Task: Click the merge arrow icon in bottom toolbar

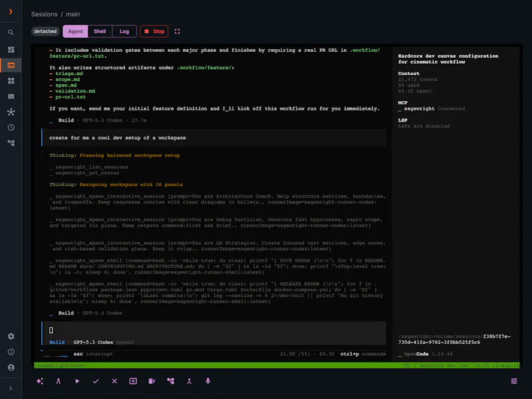Action: 189,381
